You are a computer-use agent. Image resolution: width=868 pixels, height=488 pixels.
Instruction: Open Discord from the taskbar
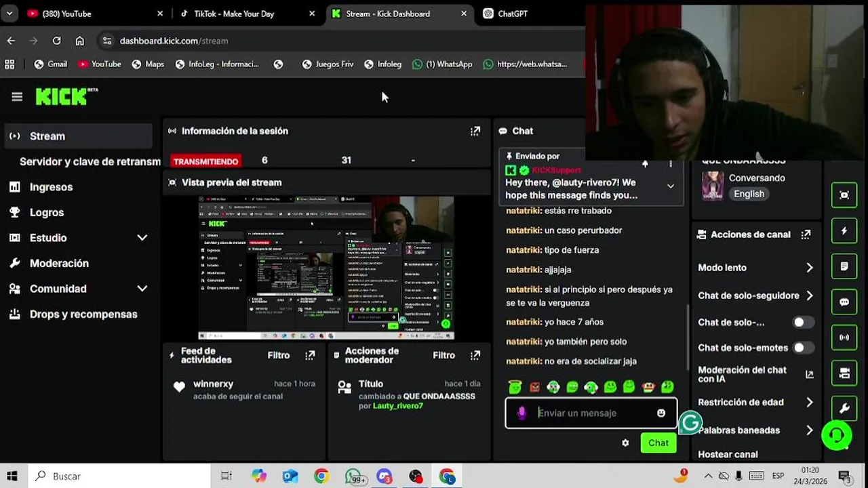click(384, 476)
